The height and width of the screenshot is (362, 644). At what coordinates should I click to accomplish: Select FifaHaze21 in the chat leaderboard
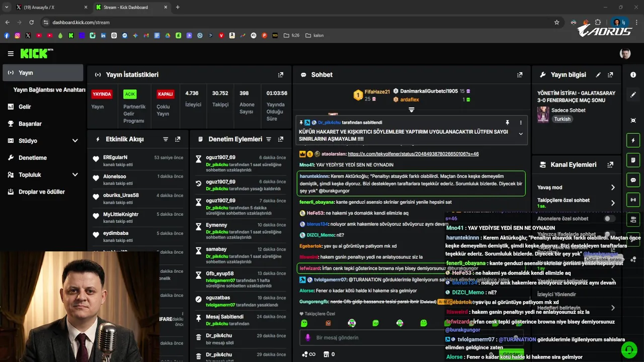(377, 92)
